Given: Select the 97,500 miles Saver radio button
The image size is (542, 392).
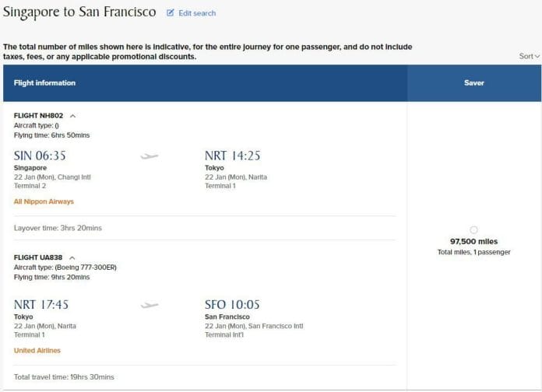Looking at the screenshot, I should 473,229.
